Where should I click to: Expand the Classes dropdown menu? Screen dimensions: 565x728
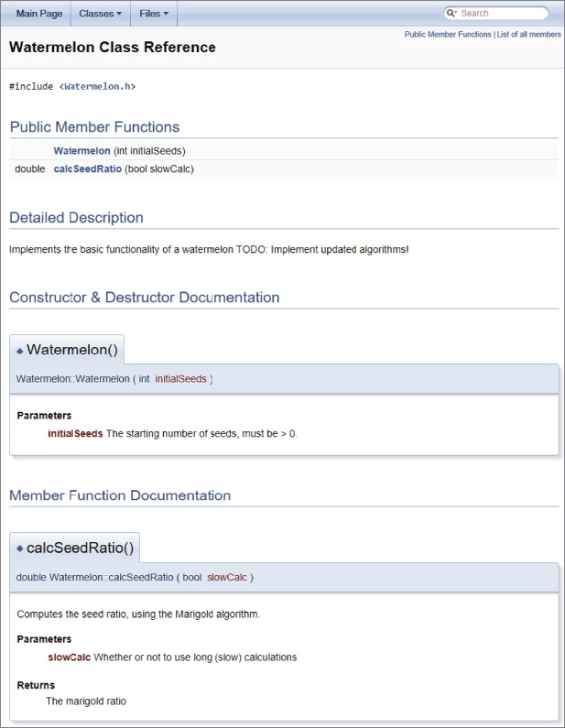tap(101, 14)
